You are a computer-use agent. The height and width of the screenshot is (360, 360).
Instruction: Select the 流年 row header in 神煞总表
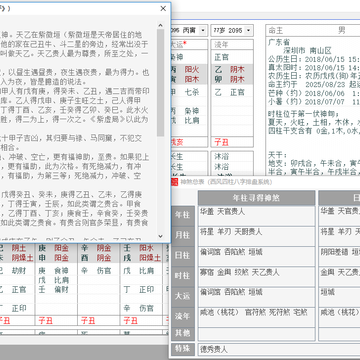pos(182,316)
